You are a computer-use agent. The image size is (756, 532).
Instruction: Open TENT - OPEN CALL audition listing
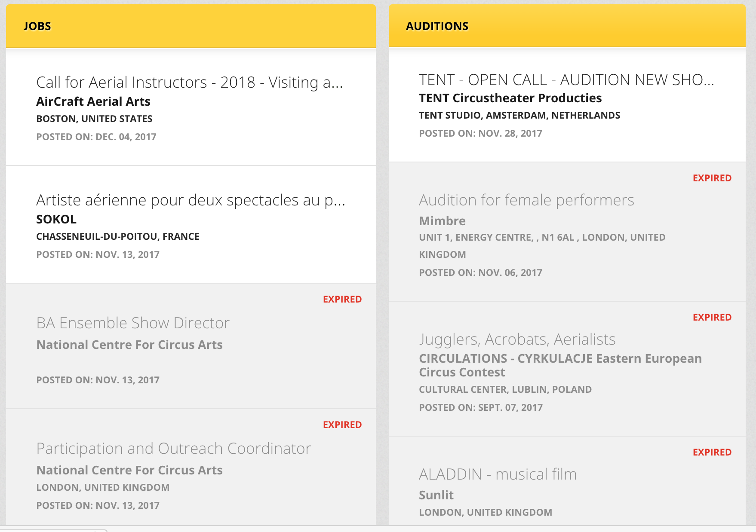566,80
